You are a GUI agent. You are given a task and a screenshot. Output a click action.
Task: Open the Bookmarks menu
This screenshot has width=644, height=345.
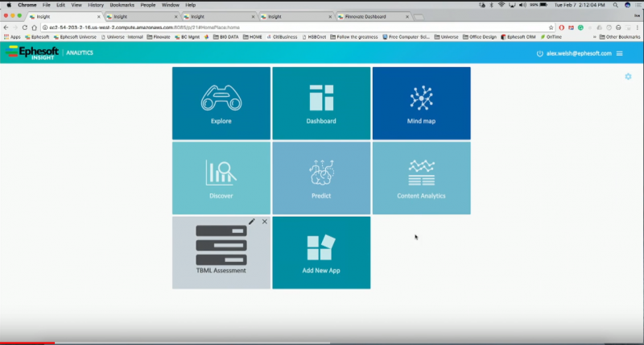click(122, 5)
